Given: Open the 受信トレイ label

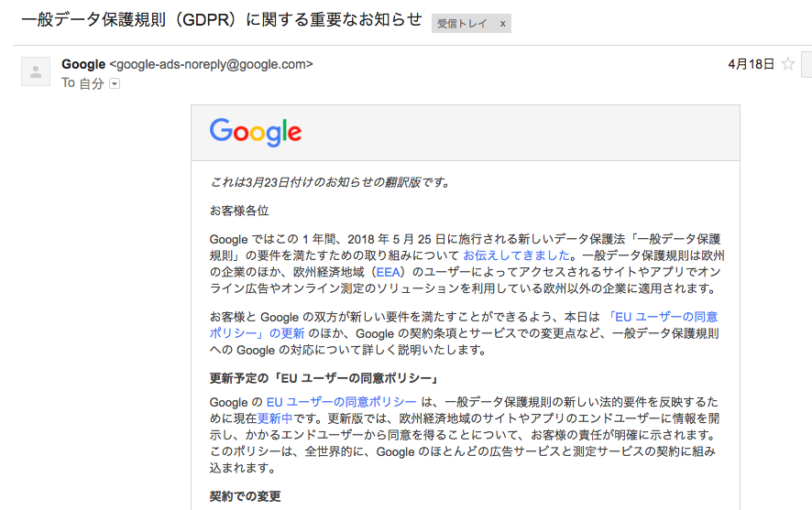Looking at the screenshot, I should [462, 24].
